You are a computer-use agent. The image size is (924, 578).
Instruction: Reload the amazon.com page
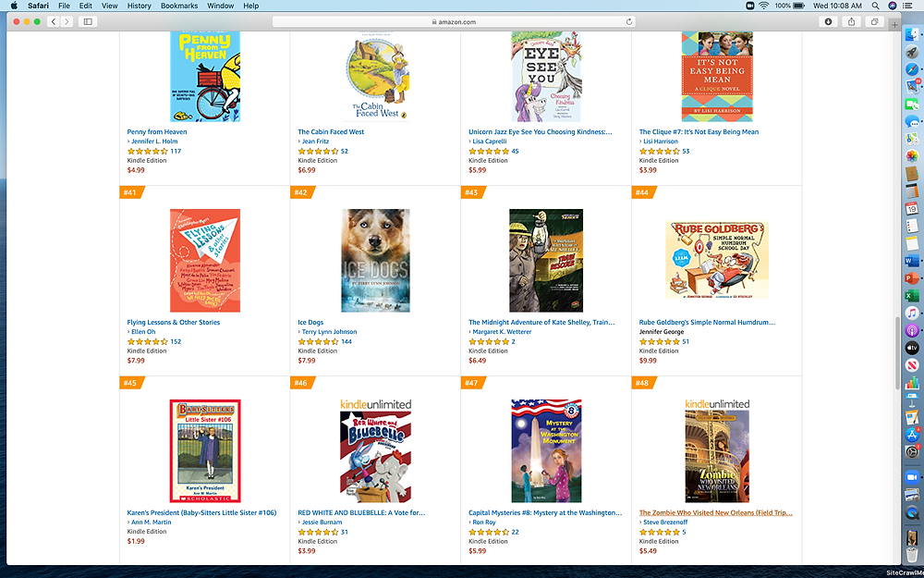click(628, 22)
